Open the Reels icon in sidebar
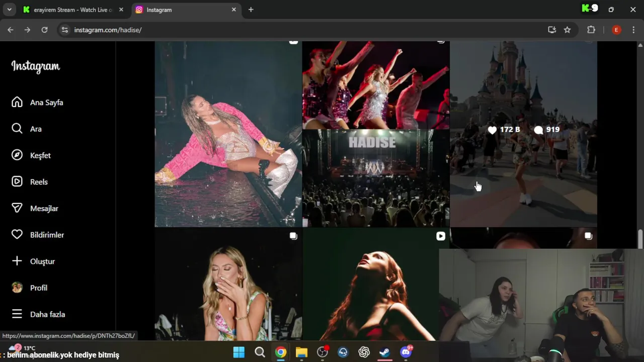 [17, 182]
